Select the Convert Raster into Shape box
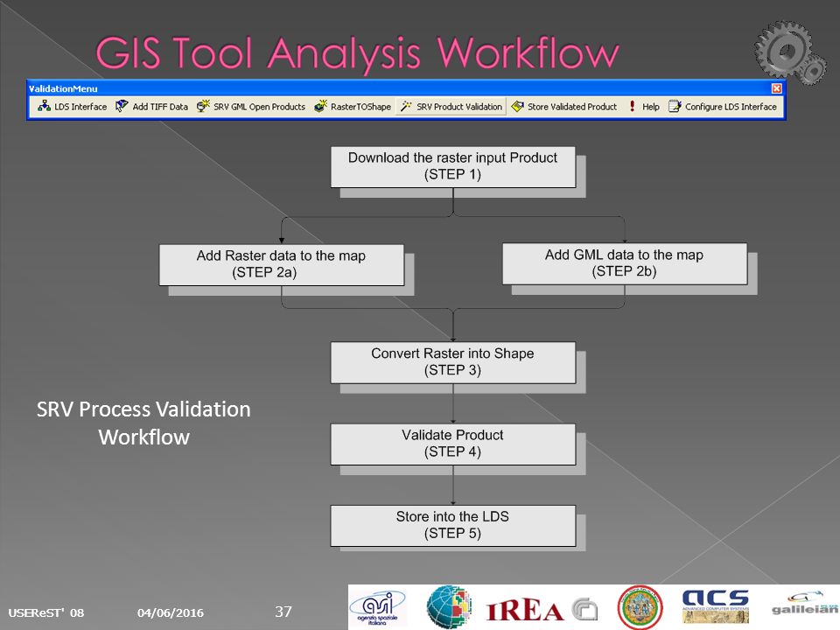The image size is (840, 630). [x=452, y=362]
